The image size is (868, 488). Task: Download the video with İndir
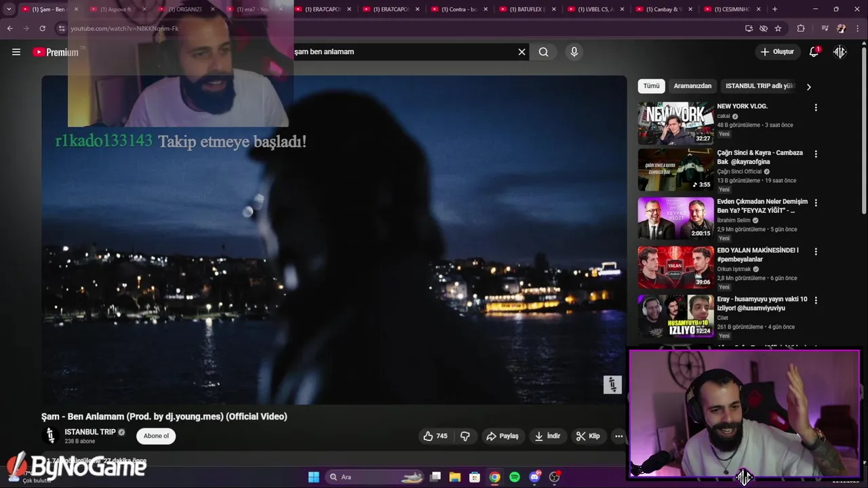point(547,436)
